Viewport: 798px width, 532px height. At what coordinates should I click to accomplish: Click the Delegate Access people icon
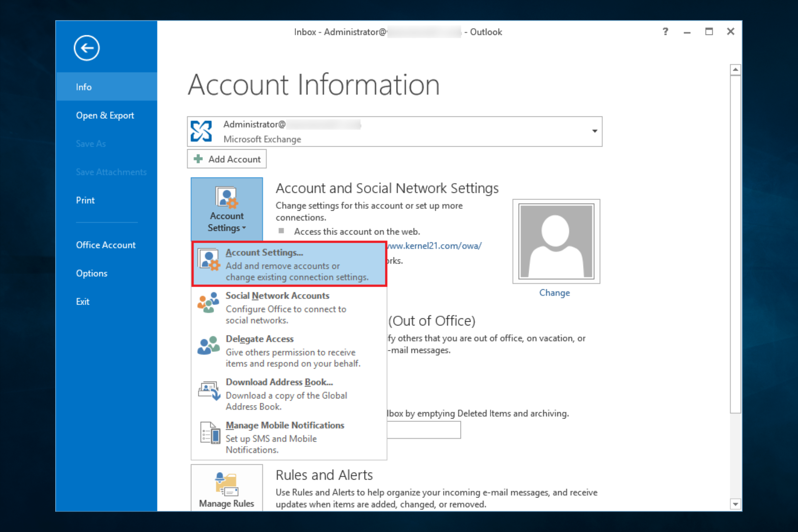(208, 345)
